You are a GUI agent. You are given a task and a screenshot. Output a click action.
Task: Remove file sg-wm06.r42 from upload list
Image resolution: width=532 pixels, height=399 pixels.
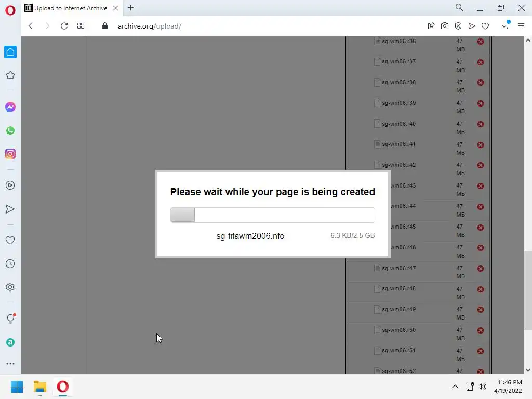click(481, 165)
